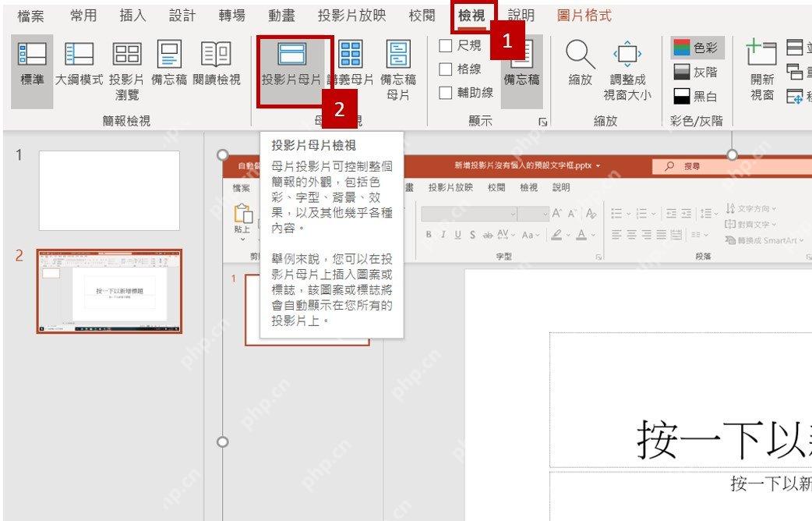Image resolution: width=812 pixels, height=521 pixels.
Task: Select slide 1 thumbnail in the panel
Action: [x=109, y=191]
